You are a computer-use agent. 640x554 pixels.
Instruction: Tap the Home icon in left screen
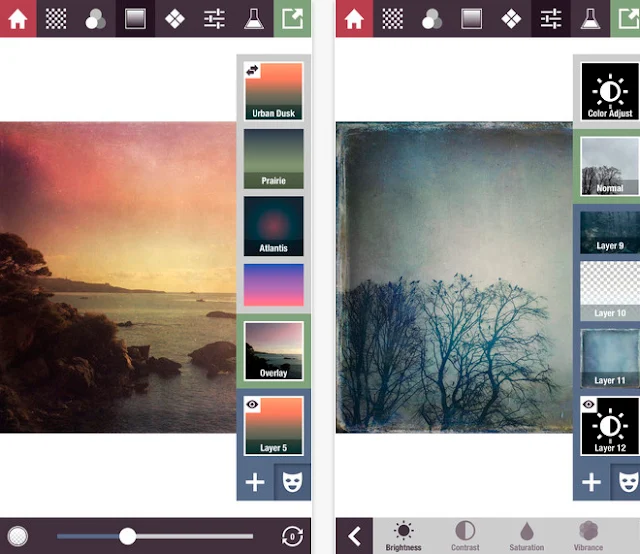click(x=18, y=18)
